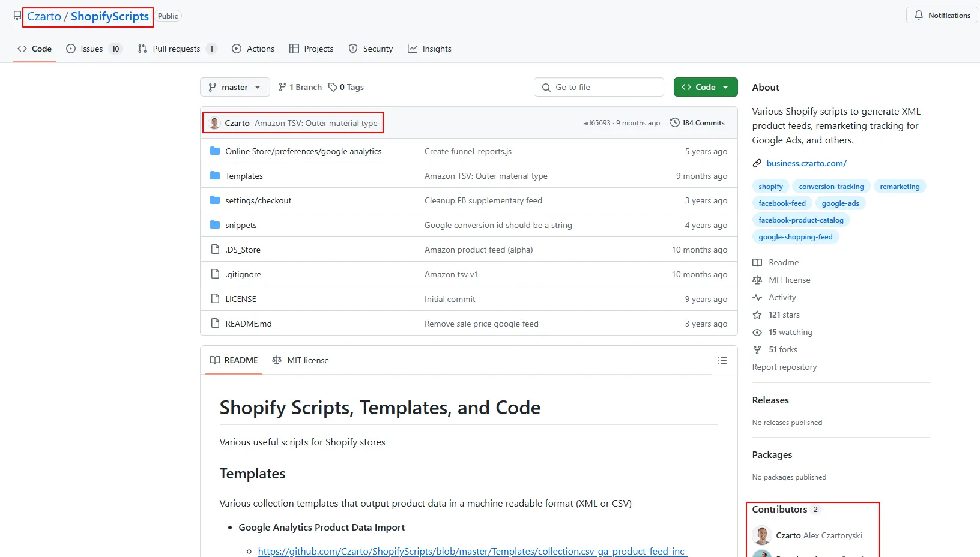Click the folder icon next to snippets

tap(215, 225)
